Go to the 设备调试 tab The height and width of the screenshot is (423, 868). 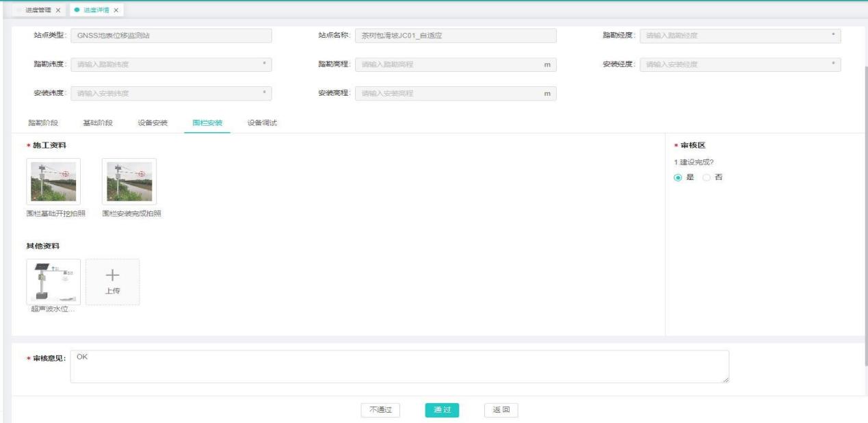tap(262, 123)
